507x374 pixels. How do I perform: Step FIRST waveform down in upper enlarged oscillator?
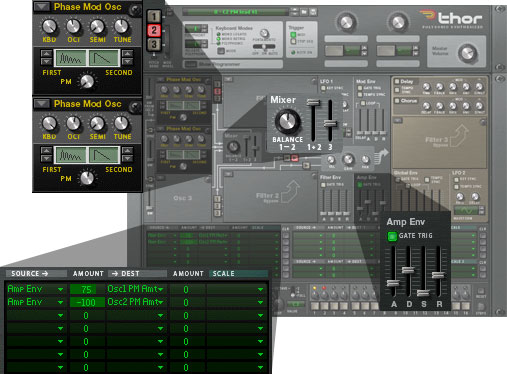click(46, 61)
